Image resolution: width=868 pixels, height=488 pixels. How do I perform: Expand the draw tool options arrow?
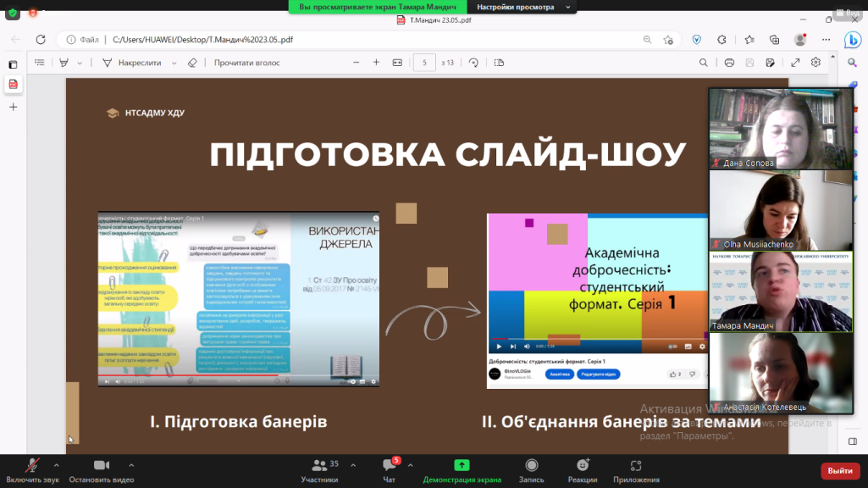[174, 64]
